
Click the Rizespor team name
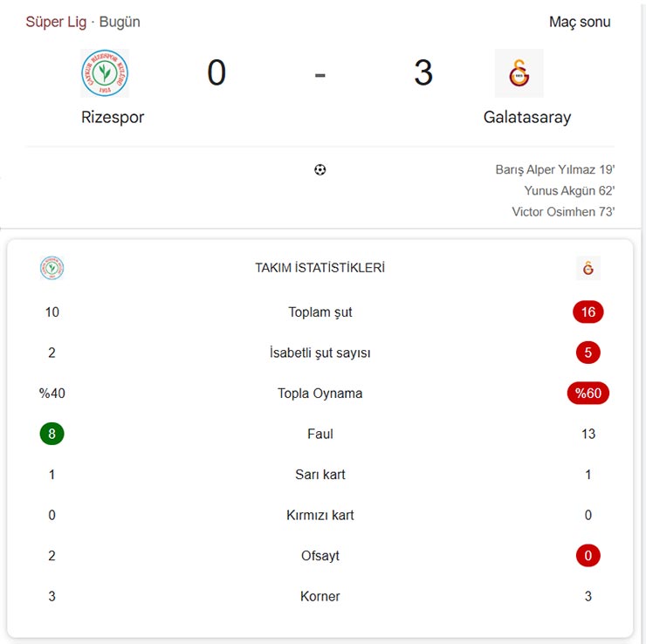pyautogui.click(x=113, y=117)
